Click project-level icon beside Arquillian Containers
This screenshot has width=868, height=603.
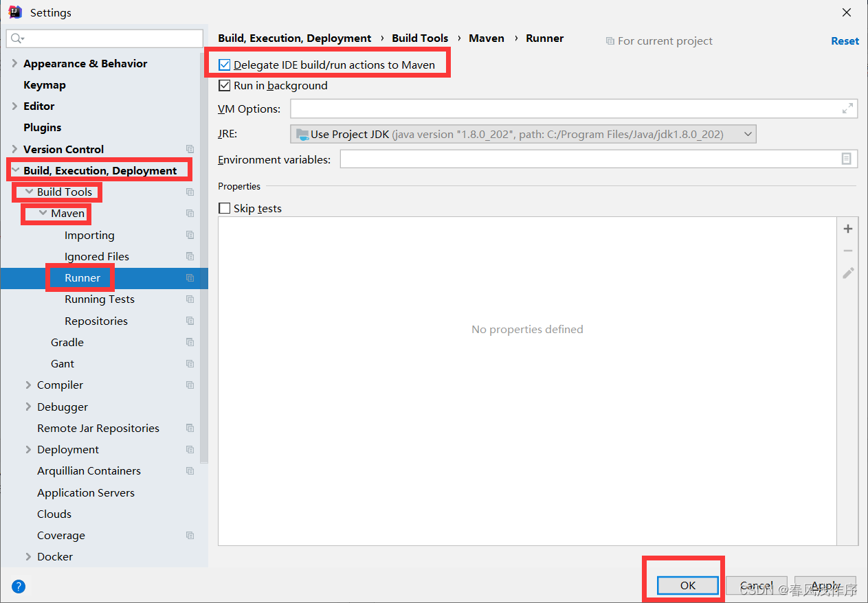190,471
